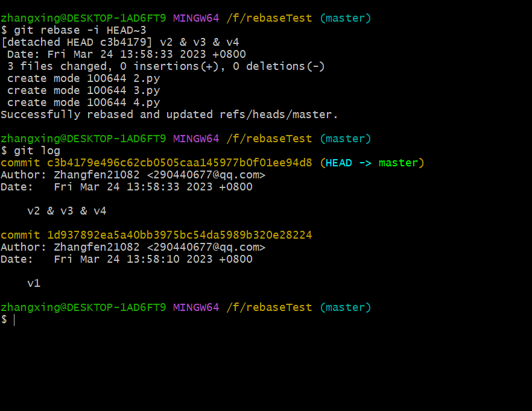
Task: Click the commit message 'v1'
Action: click(34, 283)
